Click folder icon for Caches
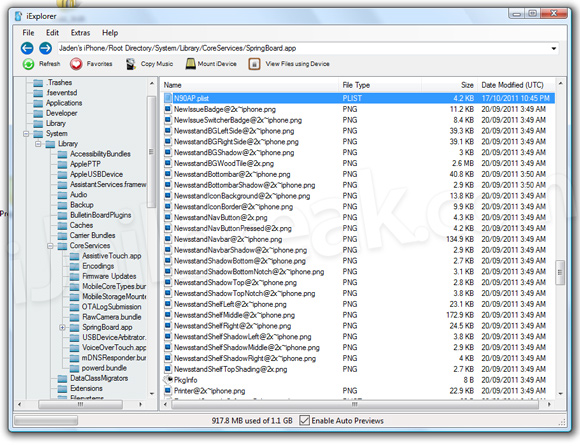This screenshot has height=446, width=580. coord(62,226)
